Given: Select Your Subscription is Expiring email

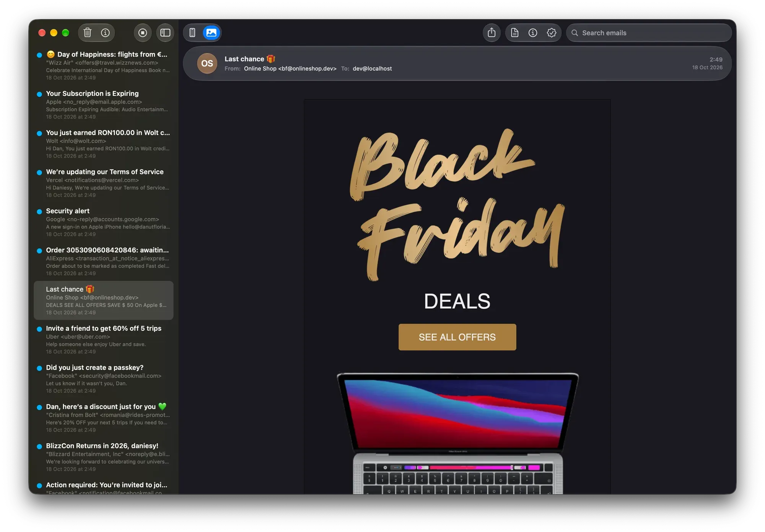Looking at the screenshot, I should pos(104,105).
